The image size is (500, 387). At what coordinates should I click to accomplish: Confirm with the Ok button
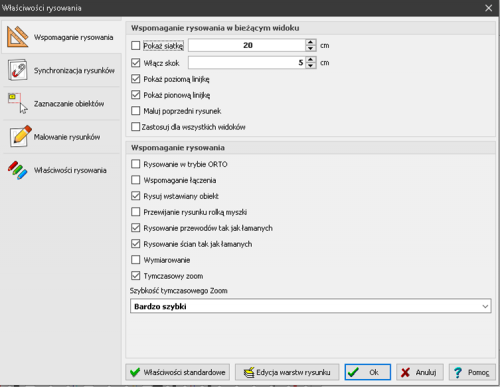coord(368,372)
